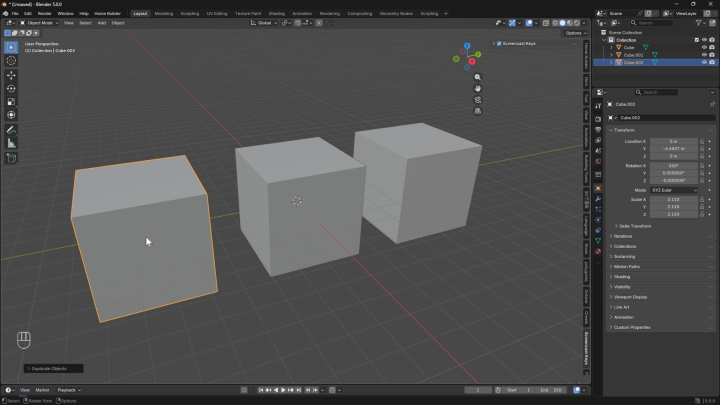Choose the Measure tool
This screenshot has width=720, height=405.
click(x=11, y=144)
